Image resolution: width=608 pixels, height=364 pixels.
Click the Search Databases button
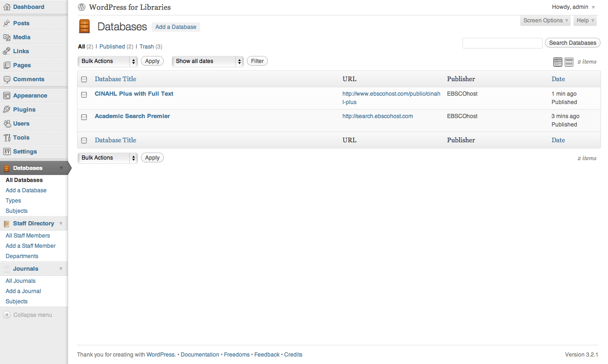[x=573, y=43]
